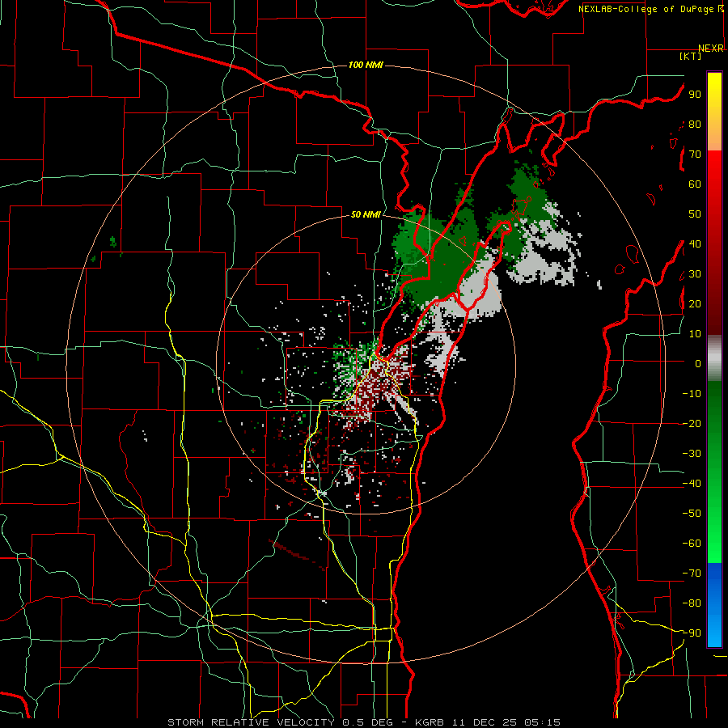728x728 pixels.
Task: Click the 50 value on the velocity scale
Action: 695,214
